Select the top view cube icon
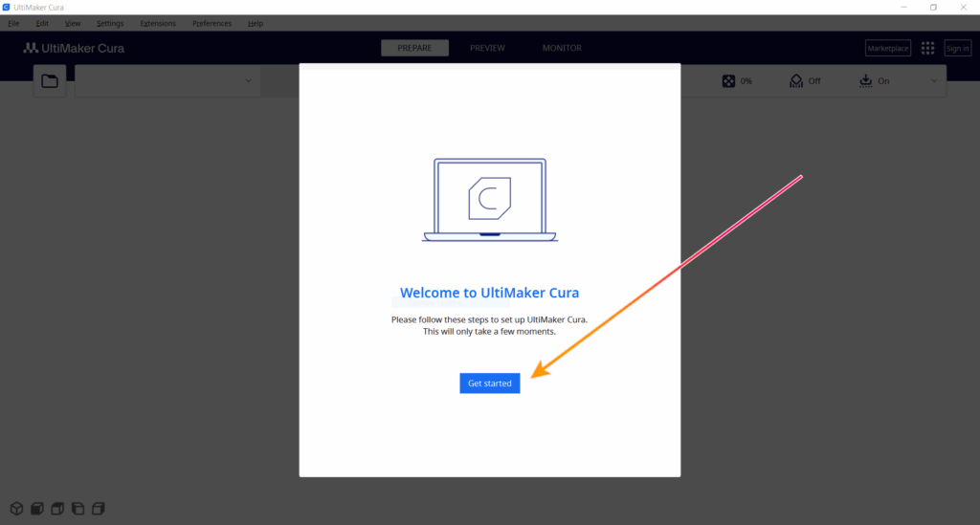The image size is (980, 525). pyautogui.click(x=57, y=508)
